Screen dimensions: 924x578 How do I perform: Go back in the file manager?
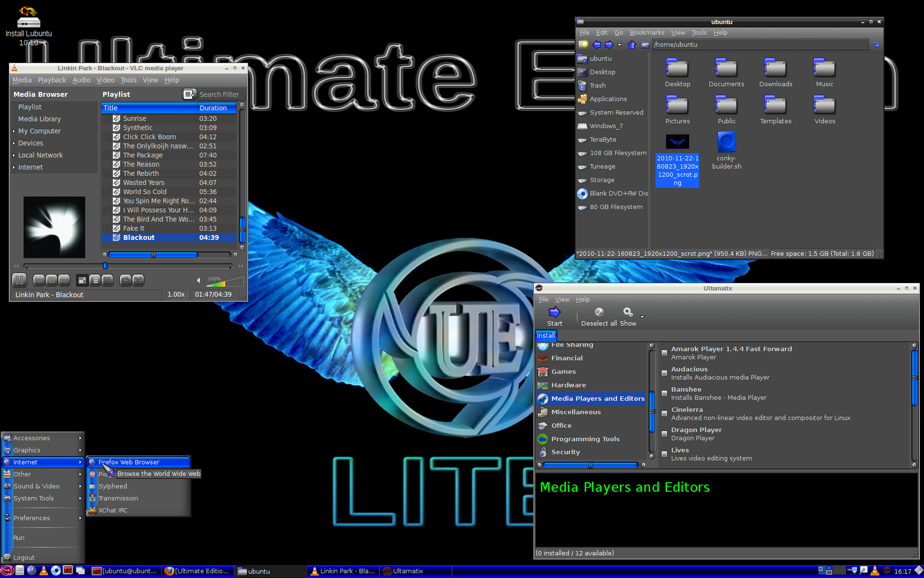pyautogui.click(x=597, y=45)
